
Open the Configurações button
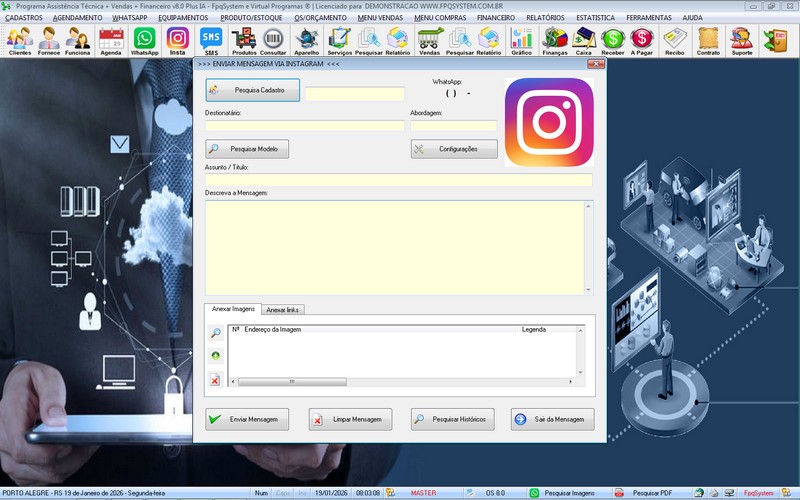tap(454, 149)
